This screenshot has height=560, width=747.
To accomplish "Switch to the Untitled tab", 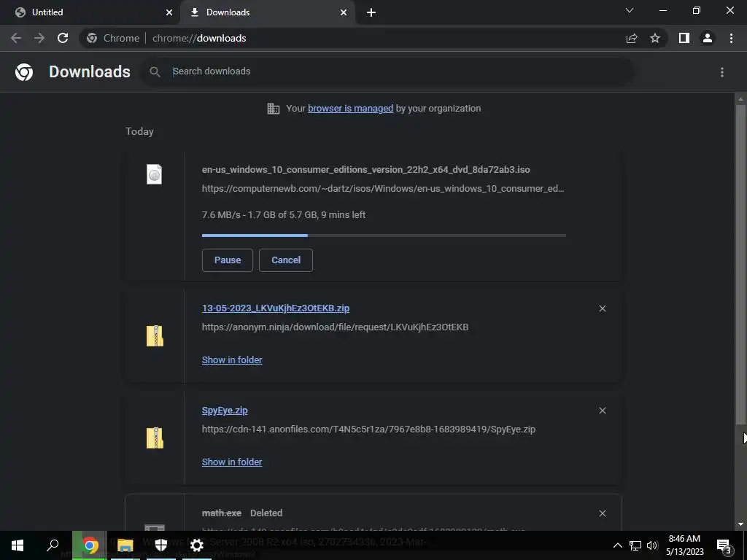I will coord(90,12).
